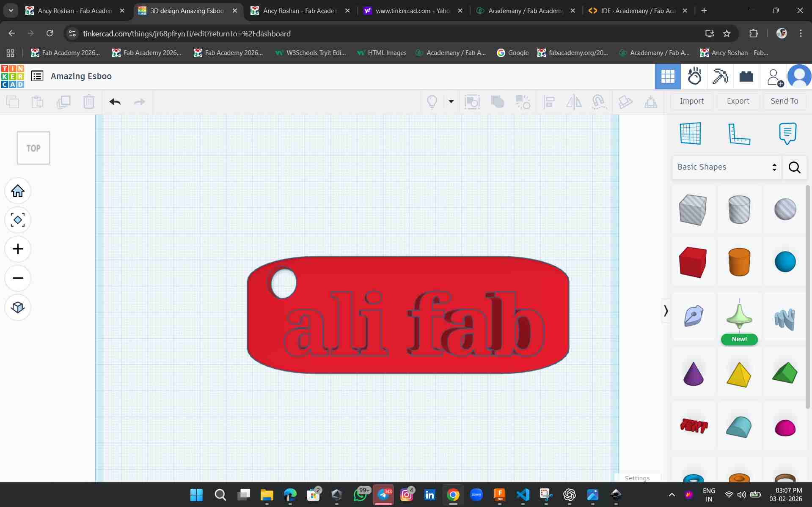812x507 pixels.
Task: Click the Tinkercad logo
Action: 13,76
